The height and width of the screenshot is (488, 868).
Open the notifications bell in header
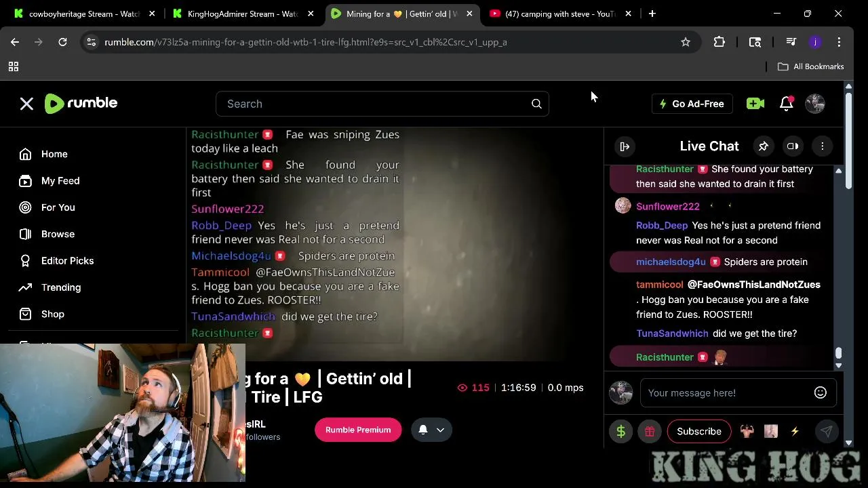pyautogui.click(x=787, y=103)
